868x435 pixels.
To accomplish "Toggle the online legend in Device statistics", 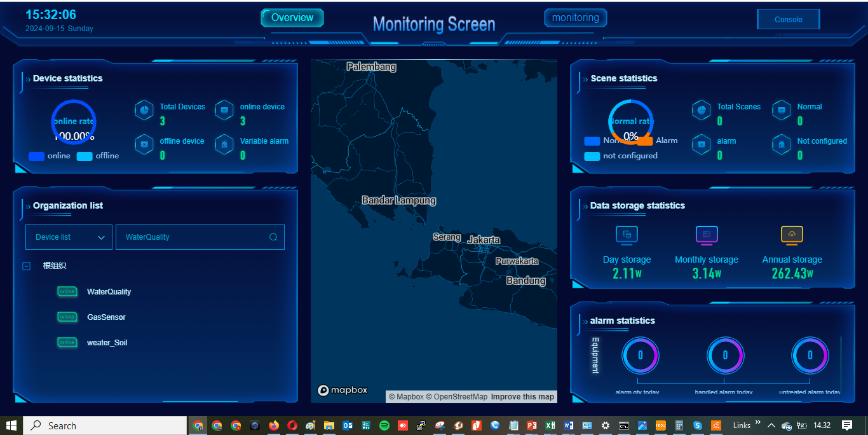I will (37, 156).
